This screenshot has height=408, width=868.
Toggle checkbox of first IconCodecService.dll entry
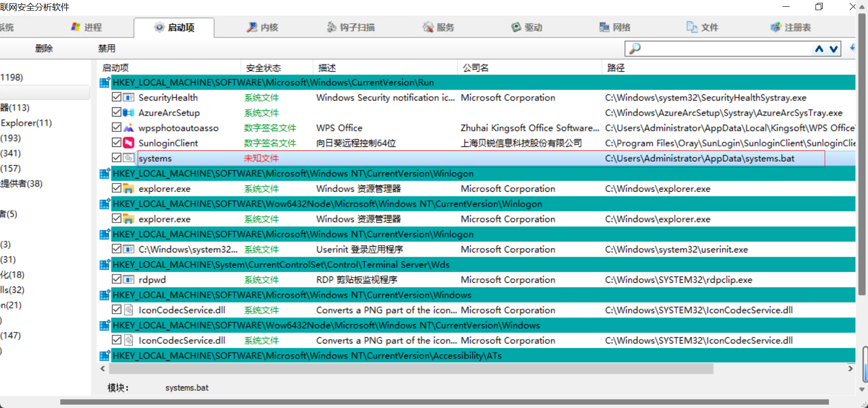click(x=116, y=310)
